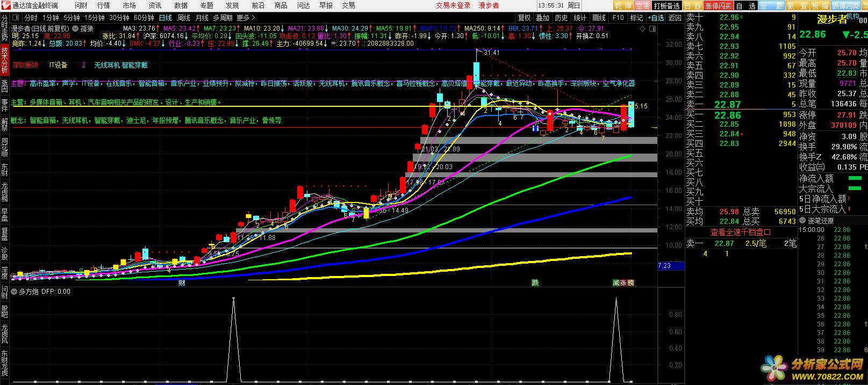The width and height of the screenshot is (868, 385).
Task: Switch to 周线 weekly chart period
Action: coord(184,18)
